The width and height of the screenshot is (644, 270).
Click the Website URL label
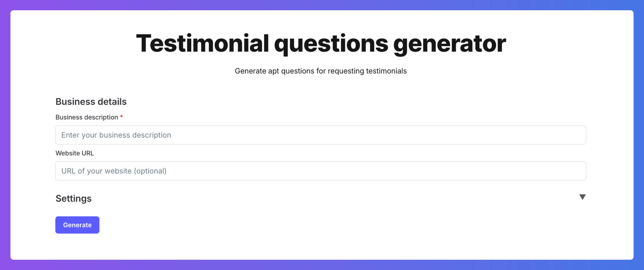tap(74, 153)
